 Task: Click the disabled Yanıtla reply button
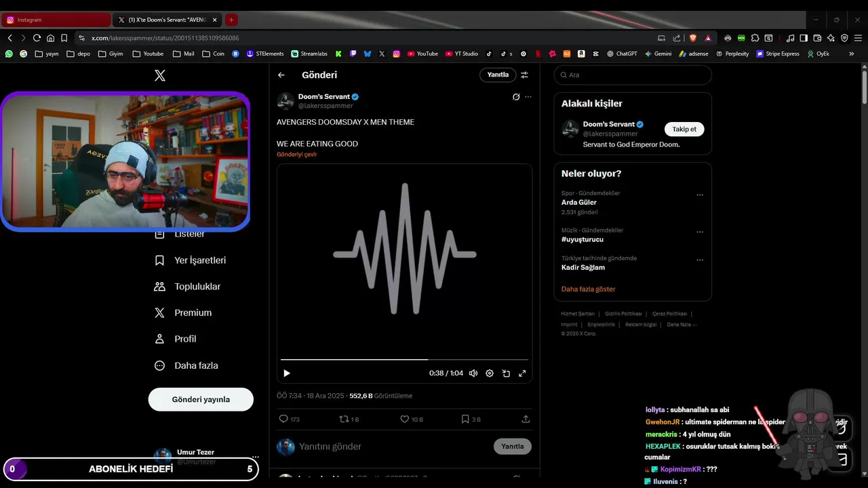tap(513, 447)
